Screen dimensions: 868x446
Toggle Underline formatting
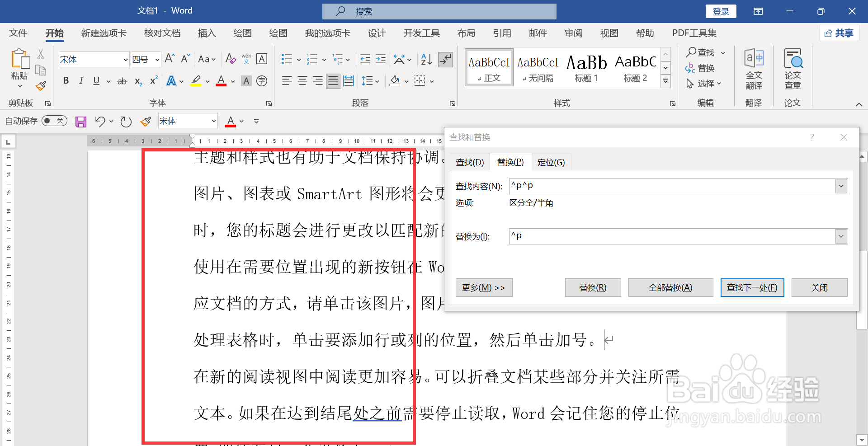tap(96, 81)
